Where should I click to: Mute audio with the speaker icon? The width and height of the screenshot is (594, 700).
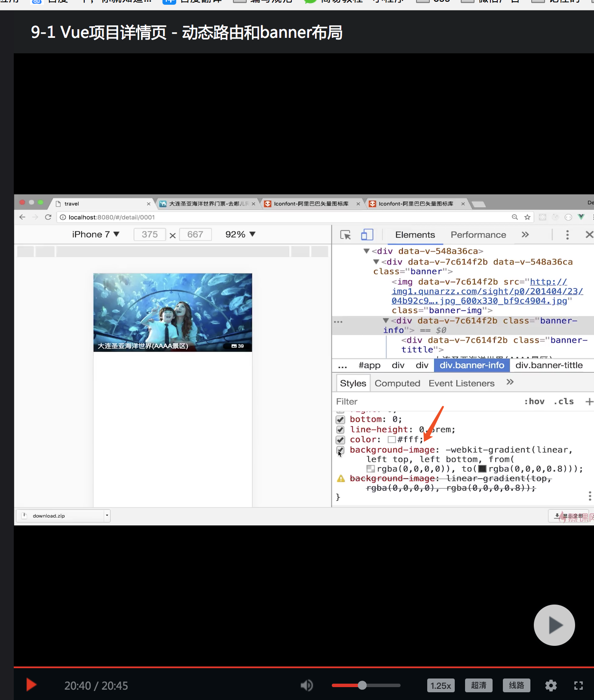[306, 685]
